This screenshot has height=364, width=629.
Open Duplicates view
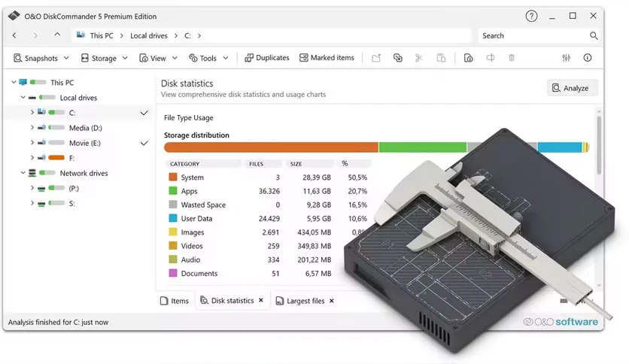coord(267,58)
